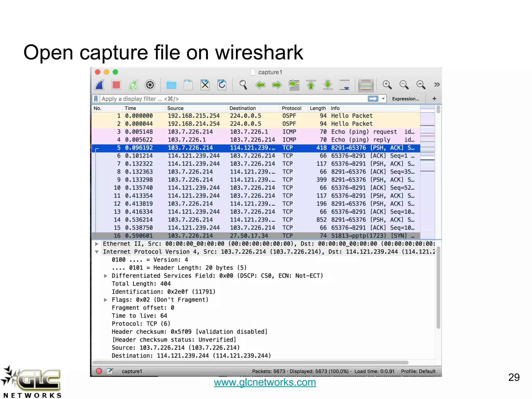Viewport: 532px width, 399px height.
Task: Select the Total Length: 404 field
Action: pyautogui.click(x=141, y=284)
